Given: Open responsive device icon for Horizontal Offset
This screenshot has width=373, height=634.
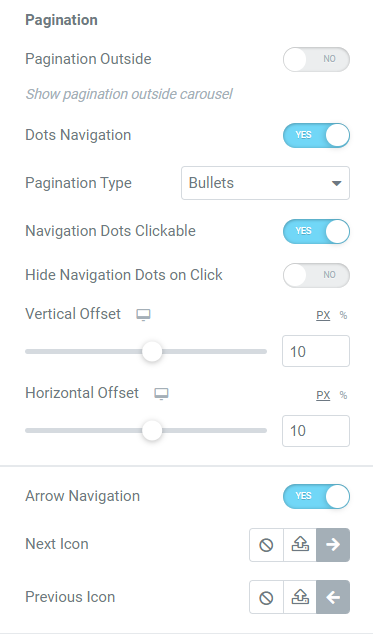Looking at the screenshot, I should click(x=161, y=394).
